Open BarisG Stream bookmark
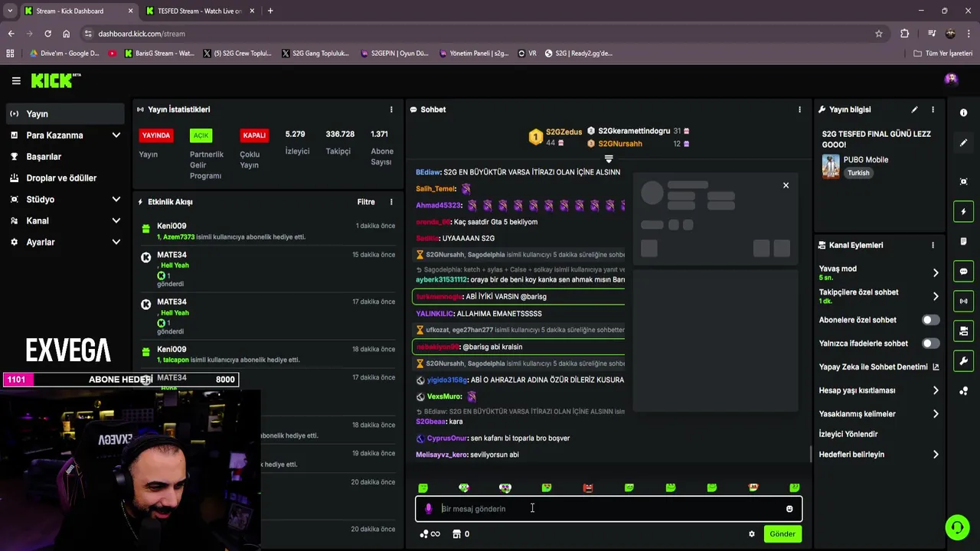The width and height of the screenshot is (980, 551). pyautogui.click(x=158, y=54)
